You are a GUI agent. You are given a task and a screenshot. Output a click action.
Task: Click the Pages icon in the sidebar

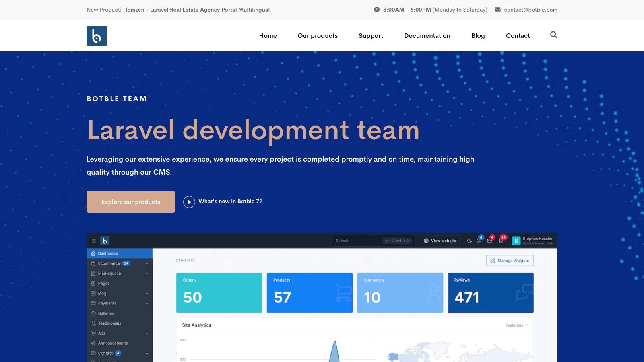point(93,284)
